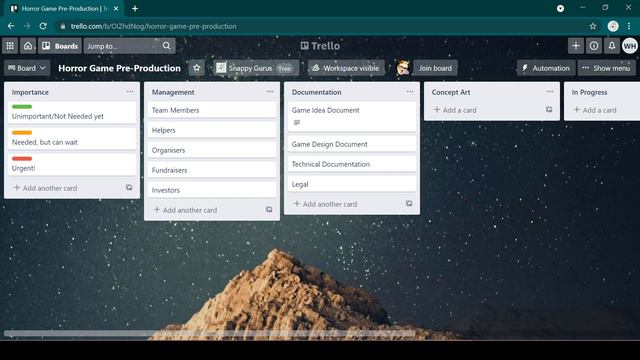Open the Game Idea Document card
This screenshot has height=360, width=640.
tap(352, 117)
